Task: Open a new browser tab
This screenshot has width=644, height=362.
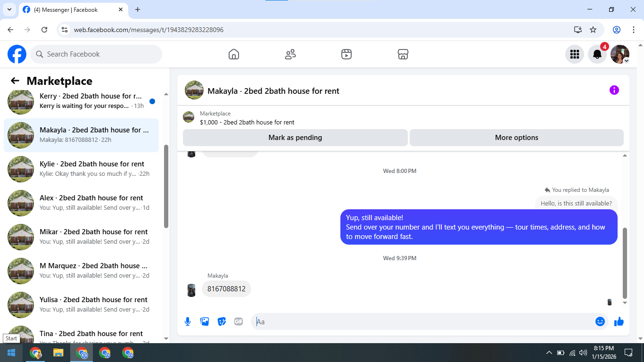Action: (x=138, y=9)
